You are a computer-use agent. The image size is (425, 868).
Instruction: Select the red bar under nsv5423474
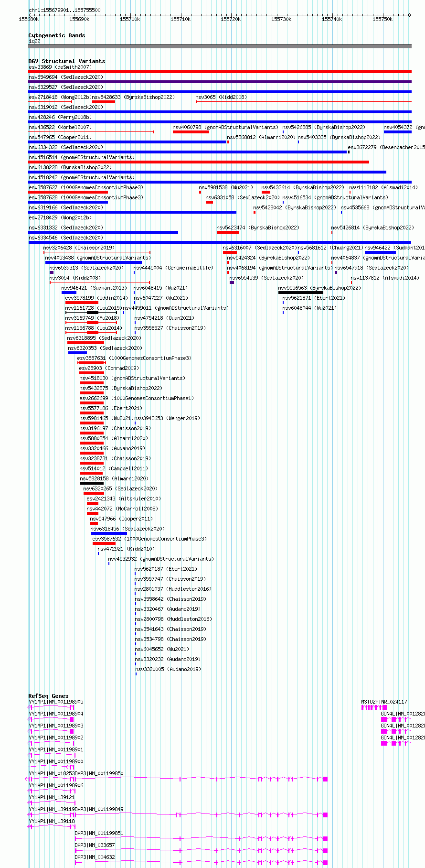click(228, 232)
